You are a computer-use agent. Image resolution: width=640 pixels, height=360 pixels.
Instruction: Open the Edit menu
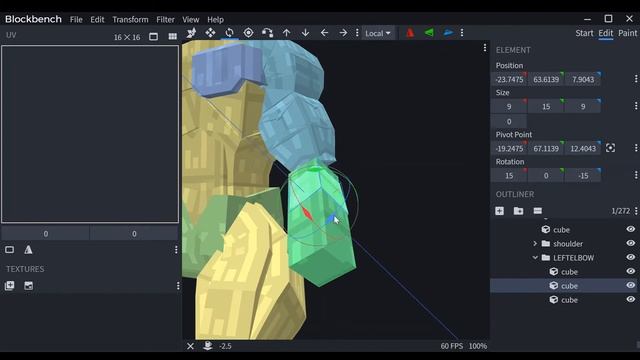coord(97,20)
